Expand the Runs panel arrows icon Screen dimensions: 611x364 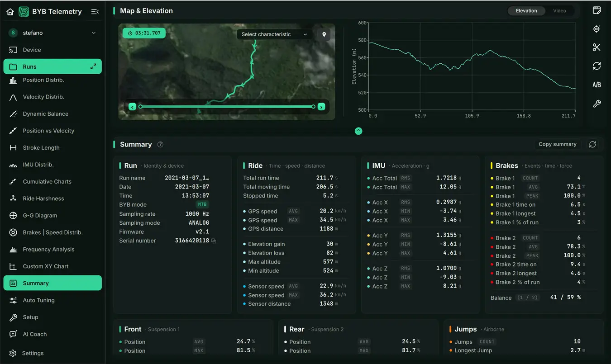pos(93,66)
